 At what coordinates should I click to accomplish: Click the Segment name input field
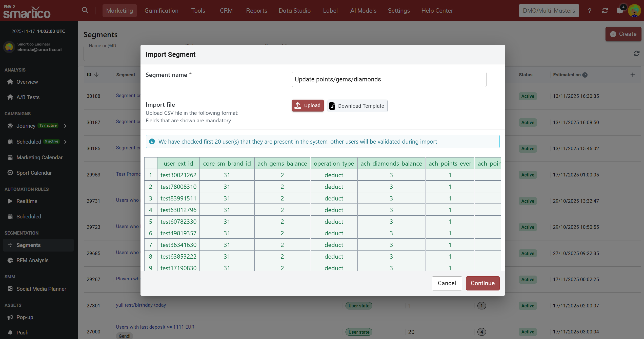point(389,79)
